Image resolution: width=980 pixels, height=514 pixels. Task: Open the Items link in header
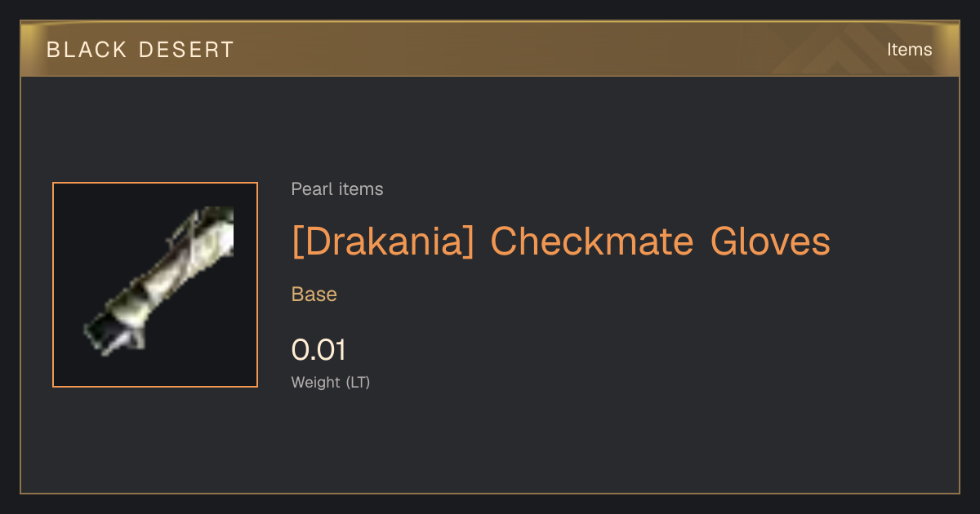[909, 49]
